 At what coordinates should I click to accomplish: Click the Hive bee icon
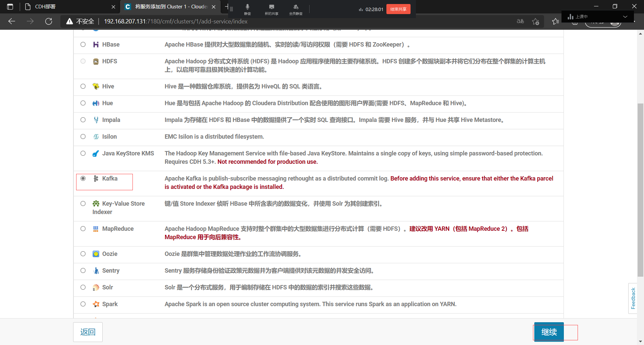tap(96, 86)
